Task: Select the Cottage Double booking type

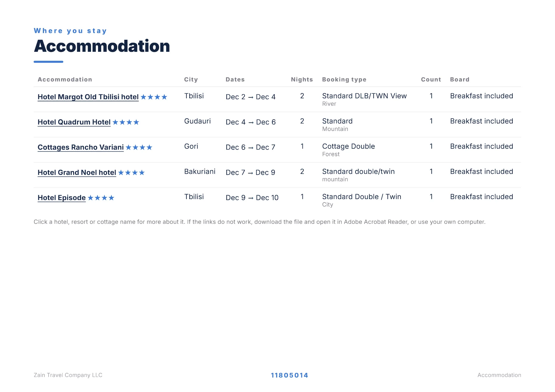Action: [348, 146]
